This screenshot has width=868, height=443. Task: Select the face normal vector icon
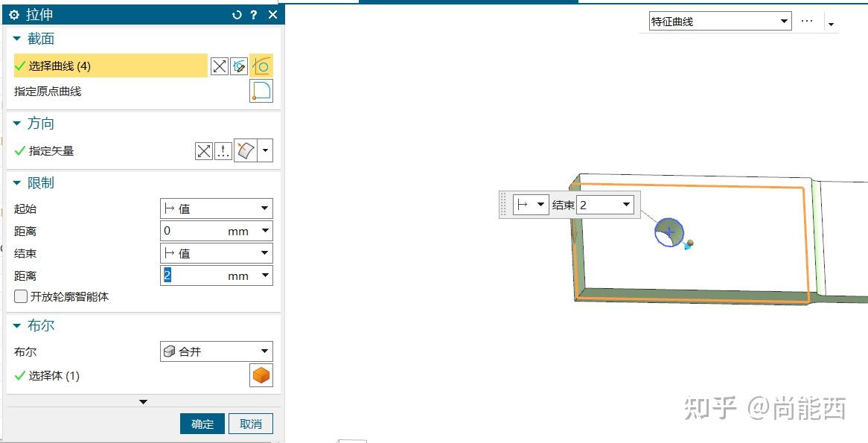(x=246, y=150)
